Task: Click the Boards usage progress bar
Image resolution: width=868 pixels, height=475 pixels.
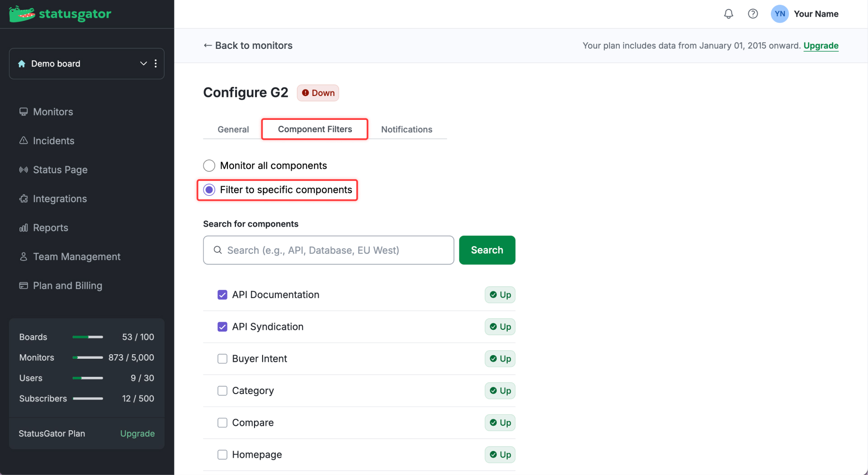Action: [x=88, y=337]
